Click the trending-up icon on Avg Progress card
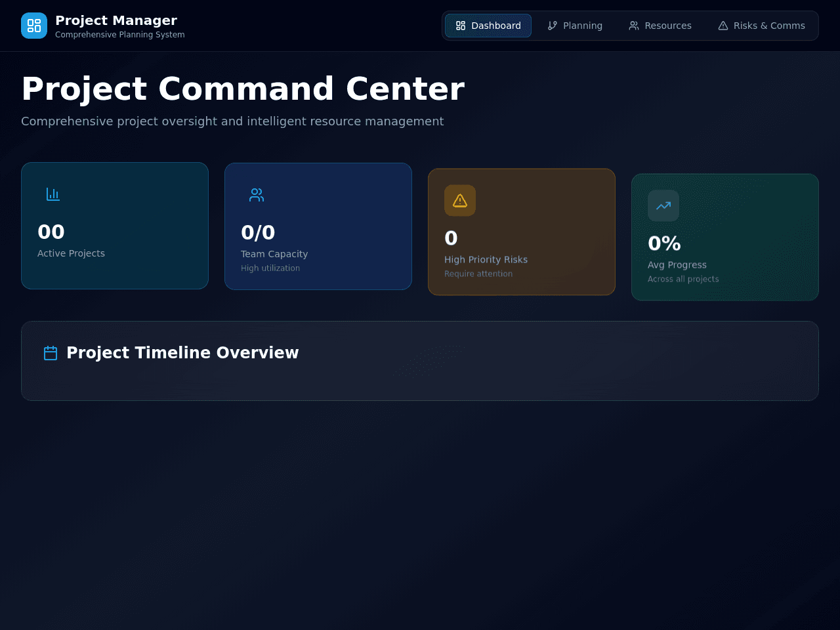 [x=663, y=205]
